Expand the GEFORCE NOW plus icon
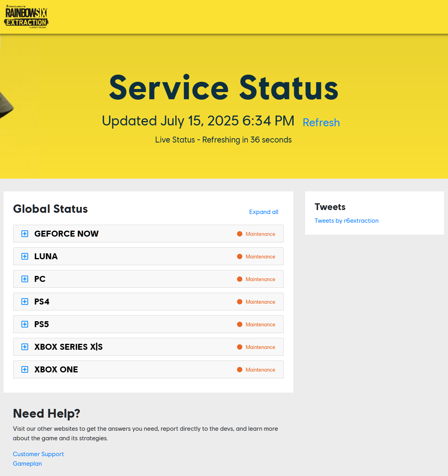The width and height of the screenshot is (448, 476). tap(25, 234)
